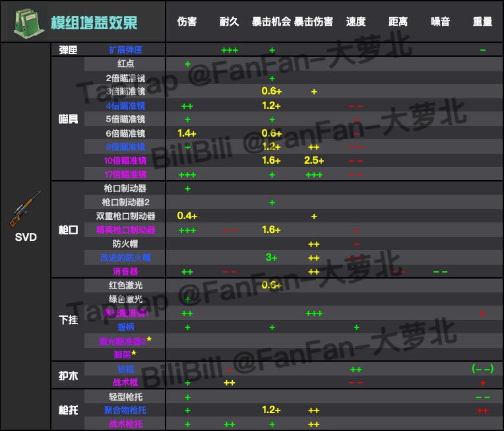Click the 伤害 column header
Image resolution: width=504 pixels, height=431 pixels.
(x=187, y=22)
